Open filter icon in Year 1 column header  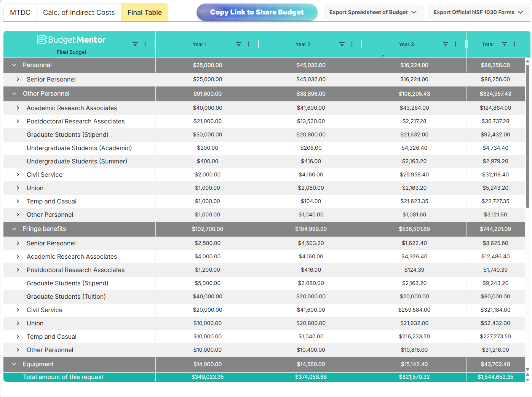(x=238, y=44)
